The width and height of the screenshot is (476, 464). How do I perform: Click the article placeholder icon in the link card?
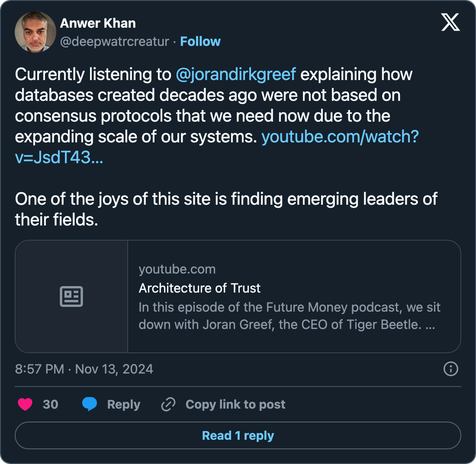[71, 296]
